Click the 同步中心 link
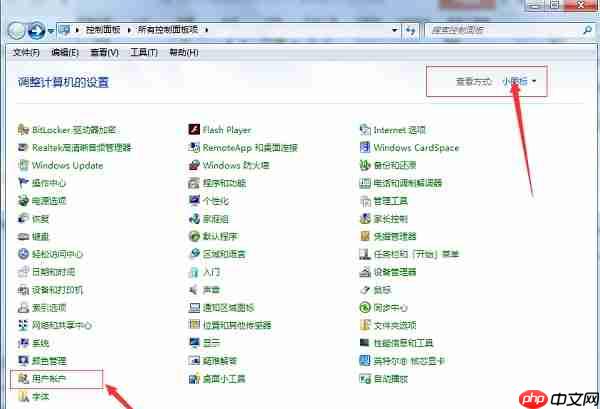Screen dimensions: 600x409 click(x=390, y=308)
